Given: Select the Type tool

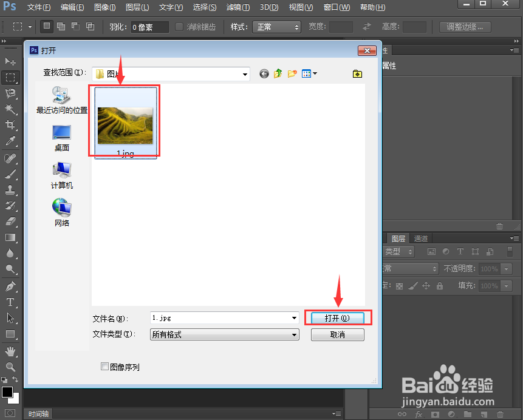Looking at the screenshot, I should pos(10,302).
